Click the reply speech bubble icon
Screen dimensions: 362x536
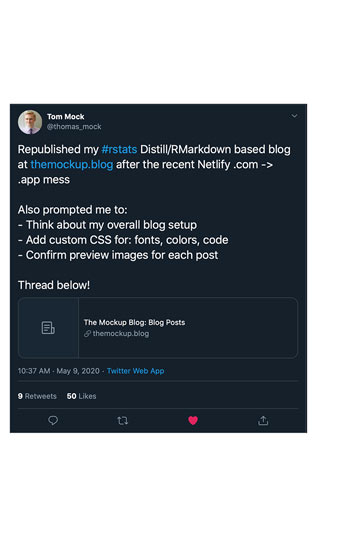point(53,420)
